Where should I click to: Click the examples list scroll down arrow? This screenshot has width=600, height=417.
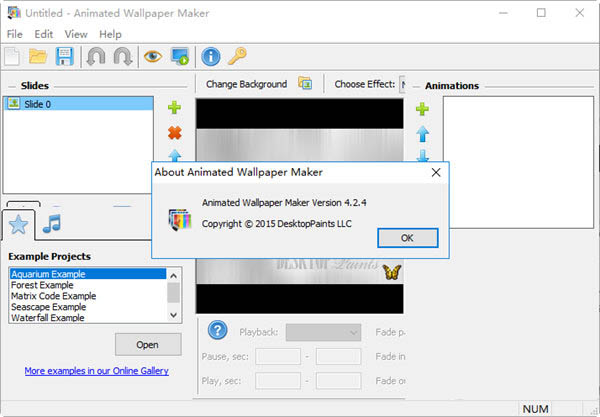coord(174,315)
